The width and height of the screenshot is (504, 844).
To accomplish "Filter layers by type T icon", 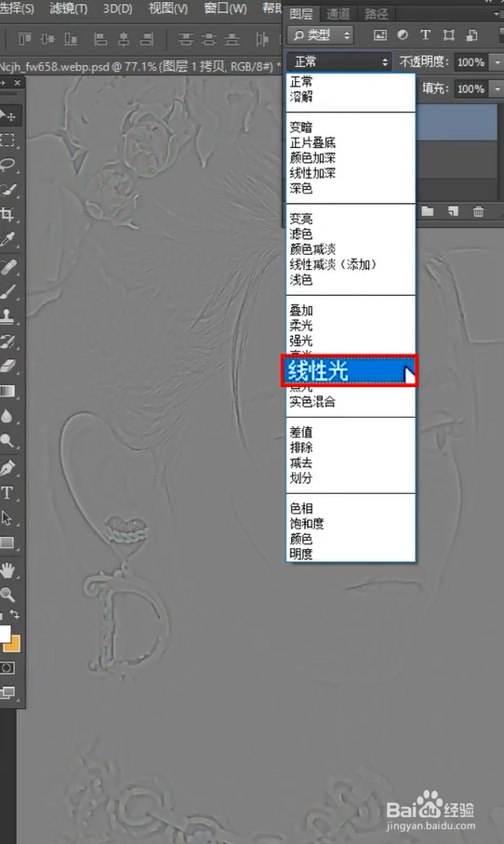I will (x=426, y=35).
